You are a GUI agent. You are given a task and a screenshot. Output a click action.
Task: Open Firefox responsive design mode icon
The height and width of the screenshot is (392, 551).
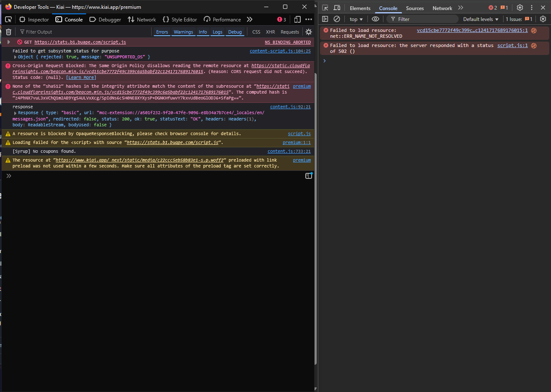tap(297, 19)
